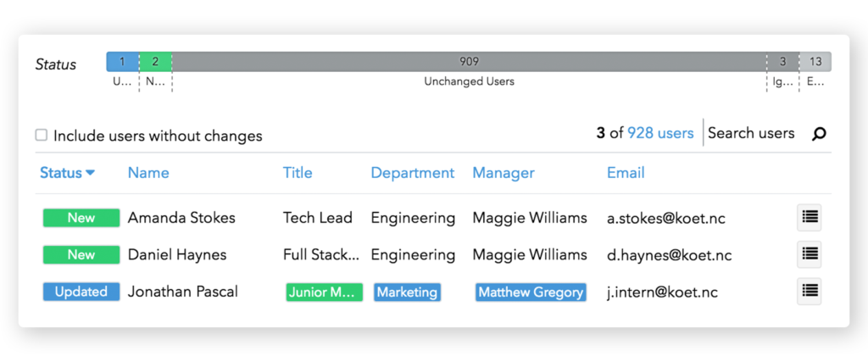Image resolution: width=868 pixels, height=362 pixels.
Task: Open details list icon for Jonathan Pascal
Action: click(809, 291)
